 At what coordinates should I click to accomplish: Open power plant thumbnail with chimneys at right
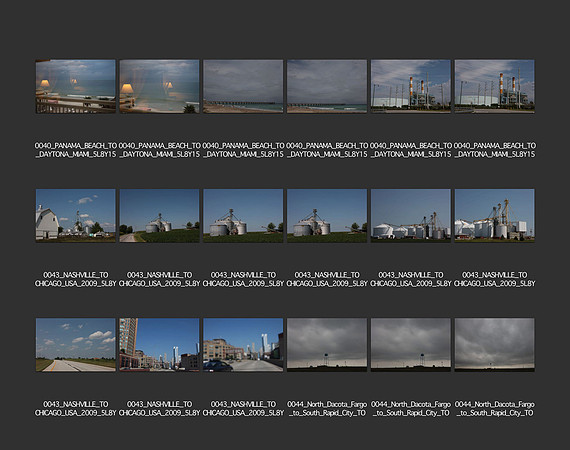494,87
